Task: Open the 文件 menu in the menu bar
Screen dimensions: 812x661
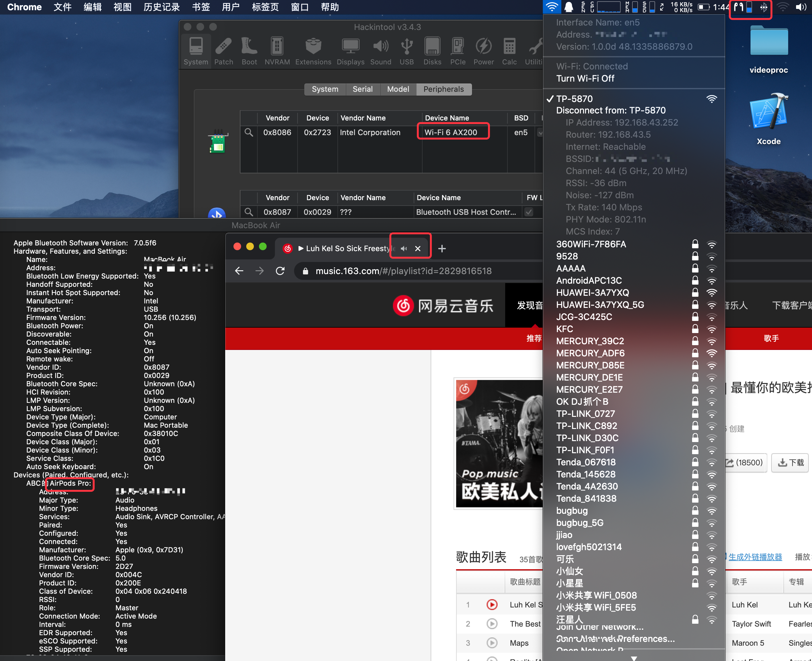Action: [63, 7]
